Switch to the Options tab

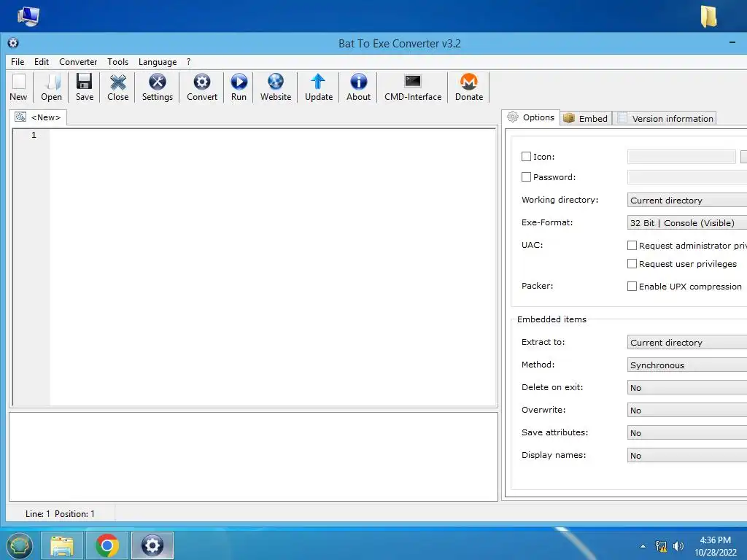pyautogui.click(x=531, y=117)
